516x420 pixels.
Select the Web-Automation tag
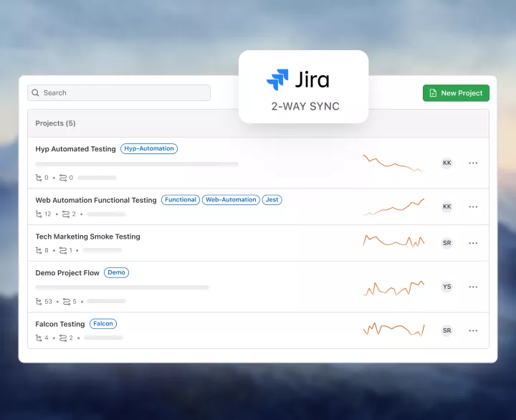(231, 200)
